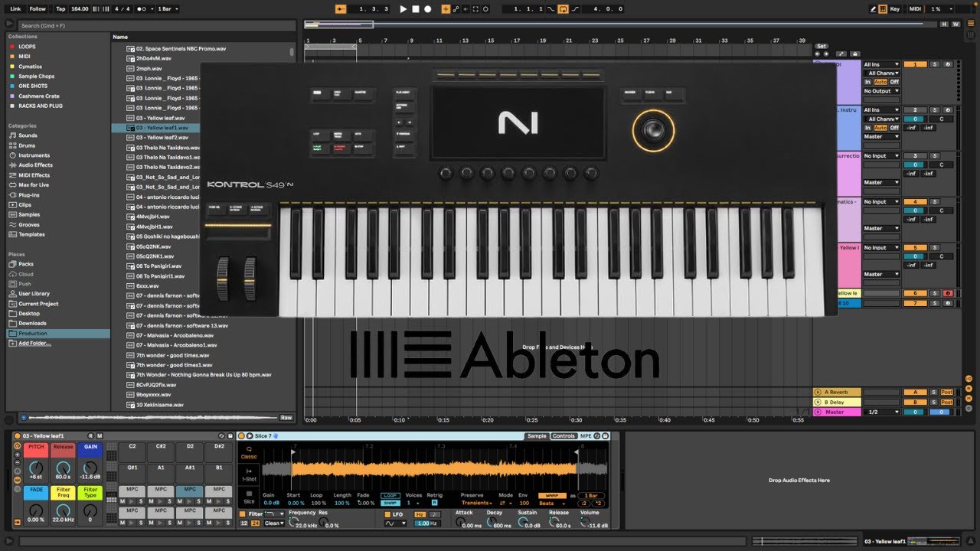
Task: Open Plug-Ins category
Action: (29, 195)
